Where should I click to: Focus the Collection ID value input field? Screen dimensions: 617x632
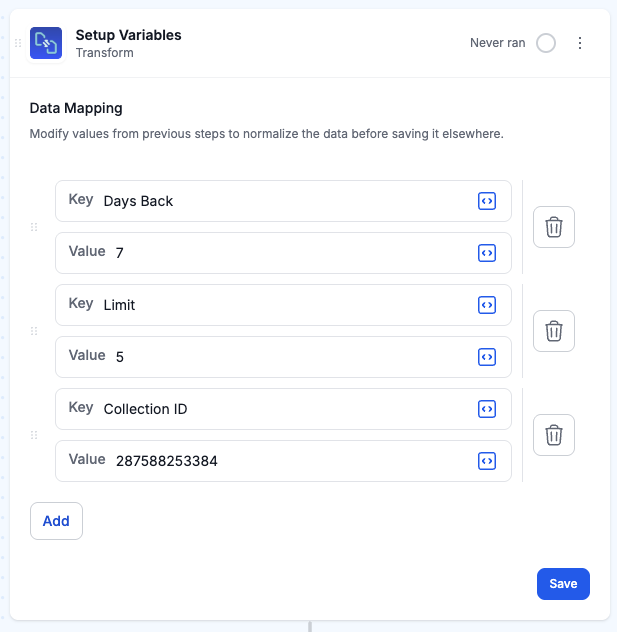[x=283, y=461]
